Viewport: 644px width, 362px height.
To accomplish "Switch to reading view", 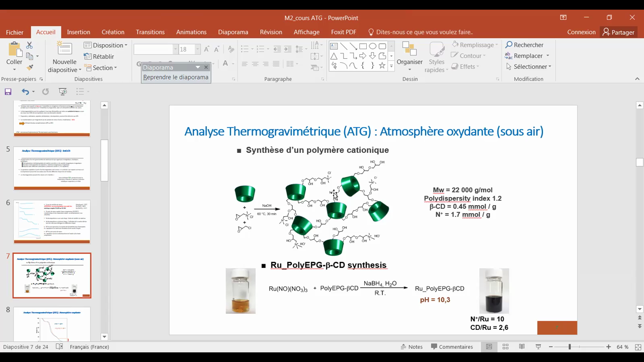I will 522,347.
